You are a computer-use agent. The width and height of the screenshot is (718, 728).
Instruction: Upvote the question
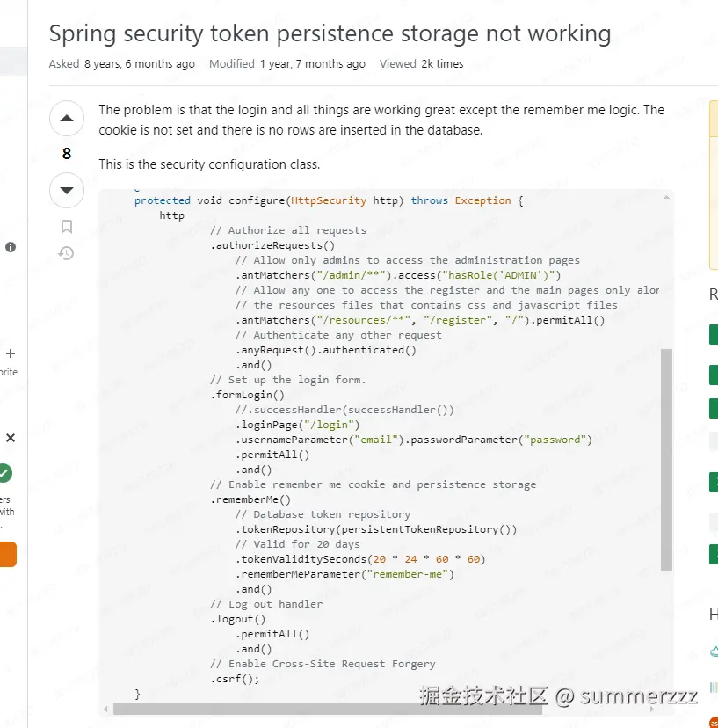(67, 119)
